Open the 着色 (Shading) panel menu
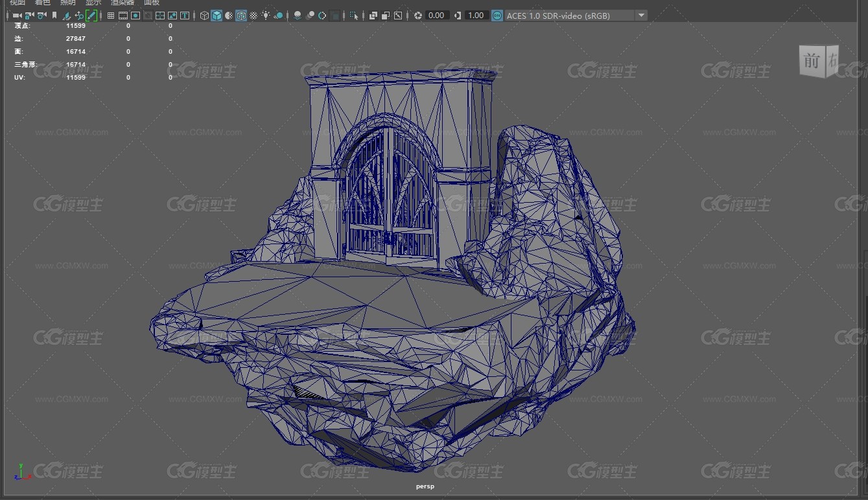 (42, 3)
